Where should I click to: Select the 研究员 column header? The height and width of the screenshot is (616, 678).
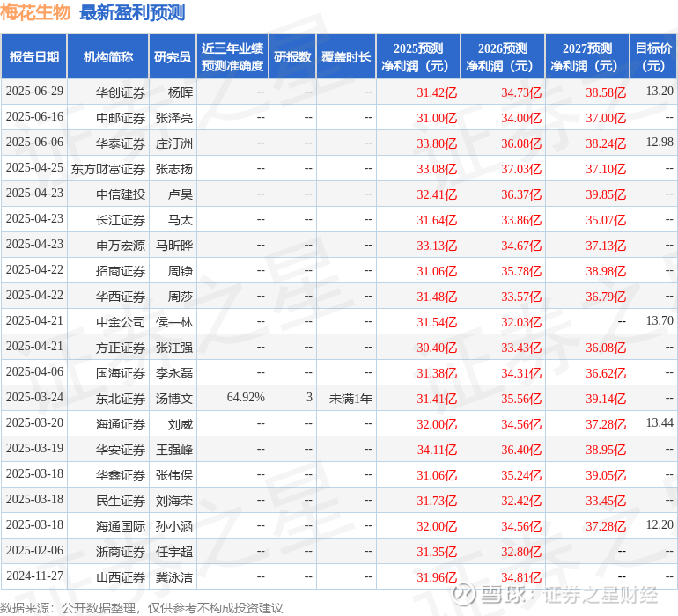point(173,56)
